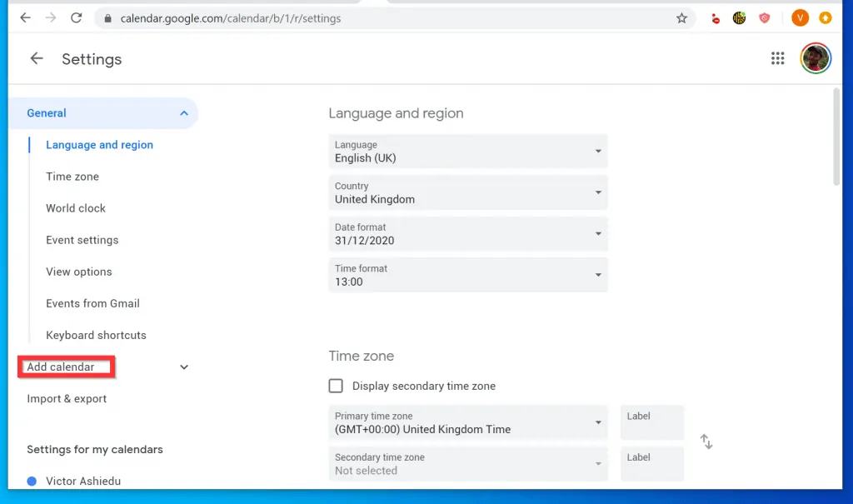Enable Display secondary time zone checkbox
Image resolution: width=853 pixels, height=504 pixels.
coord(336,386)
